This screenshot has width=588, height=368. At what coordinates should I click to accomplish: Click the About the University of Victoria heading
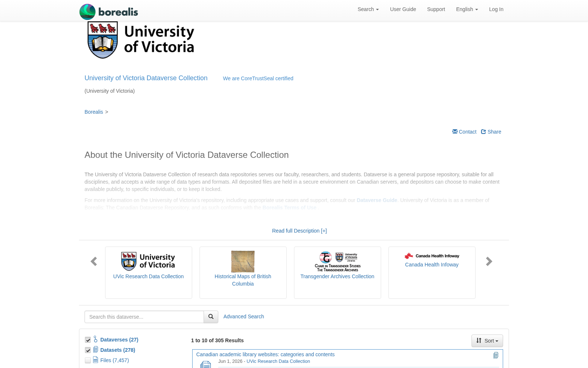(187, 155)
